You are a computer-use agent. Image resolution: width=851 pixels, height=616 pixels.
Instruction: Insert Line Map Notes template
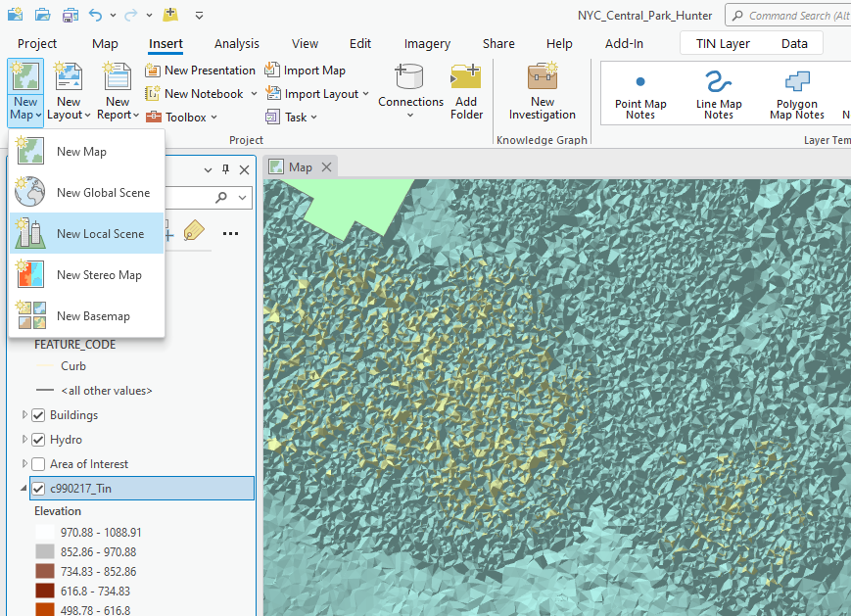pos(719,94)
